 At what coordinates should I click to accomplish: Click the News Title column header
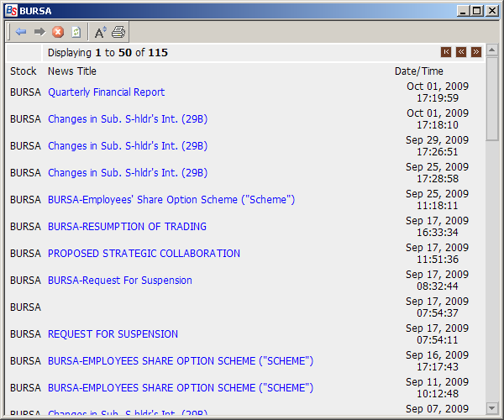click(72, 71)
